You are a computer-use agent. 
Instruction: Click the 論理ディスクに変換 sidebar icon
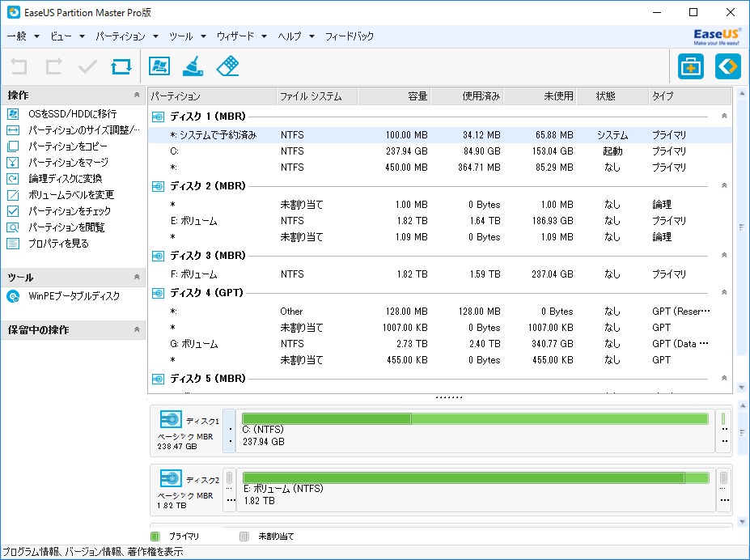click(13, 179)
